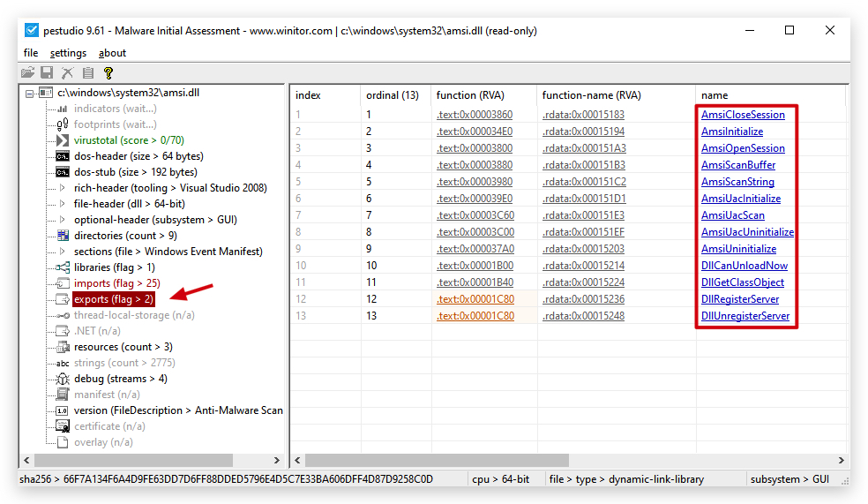Click the AmsiUninitialize export link

point(738,249)
